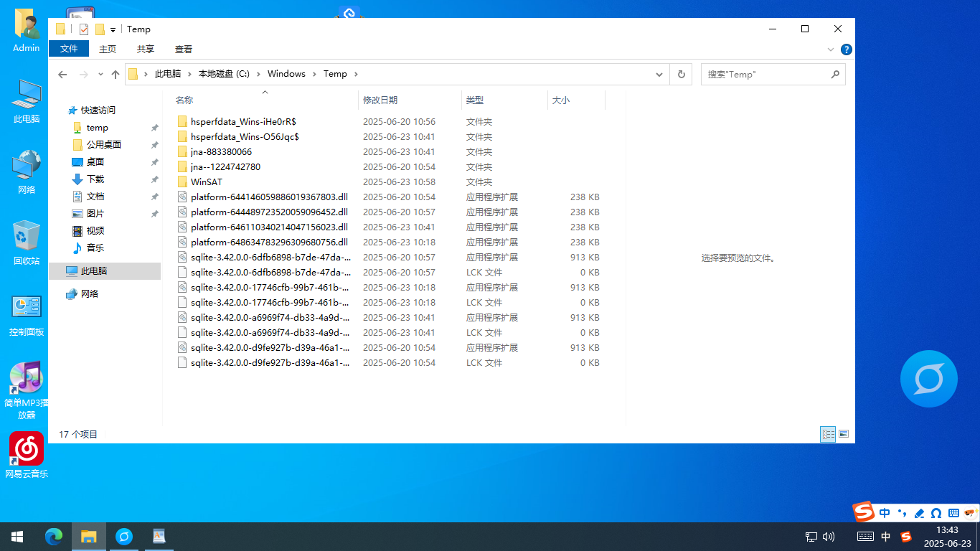
Task: Select the hsperfdata_Wins-iHe0rR$ folder
Action: coord(243,122)
